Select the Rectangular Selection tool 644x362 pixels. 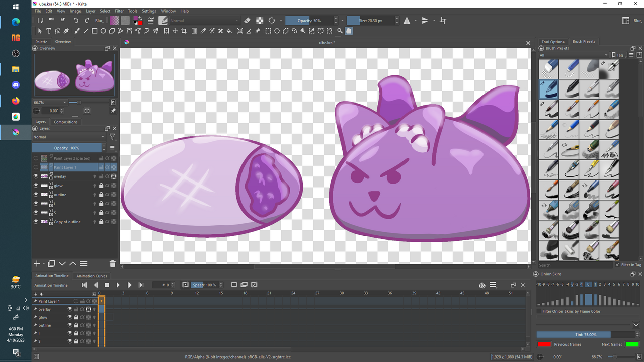[268, 31]
